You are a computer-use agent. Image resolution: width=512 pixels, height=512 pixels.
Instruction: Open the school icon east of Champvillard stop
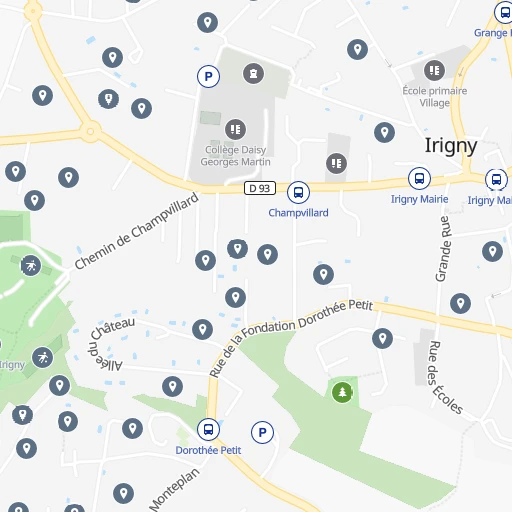pyautogui.click(x=336, y=163)
